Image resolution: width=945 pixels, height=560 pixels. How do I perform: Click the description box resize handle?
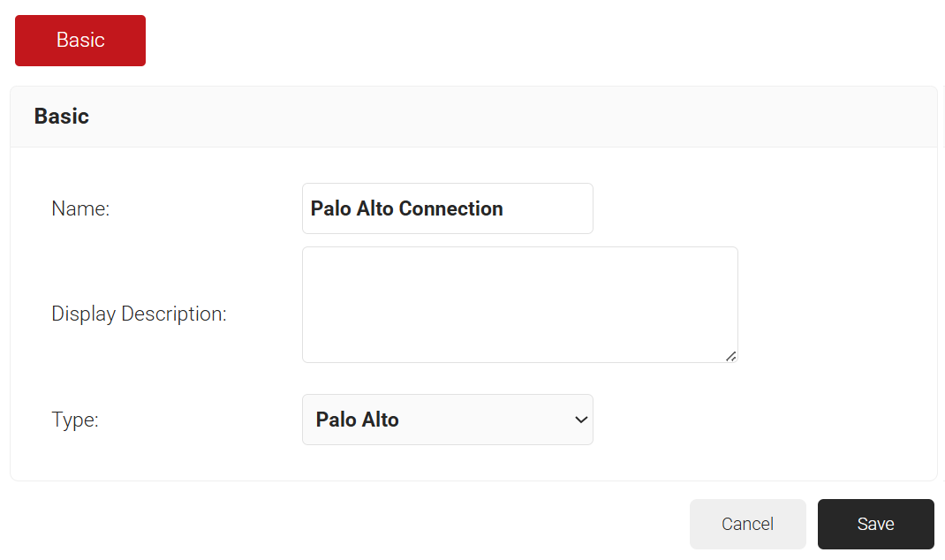[730, 355]
